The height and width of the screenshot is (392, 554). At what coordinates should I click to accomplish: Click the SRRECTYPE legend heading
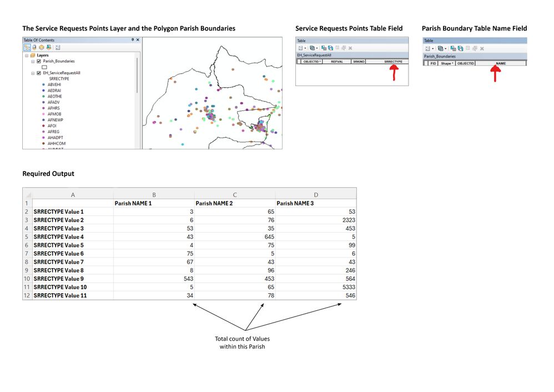[59, 79]
